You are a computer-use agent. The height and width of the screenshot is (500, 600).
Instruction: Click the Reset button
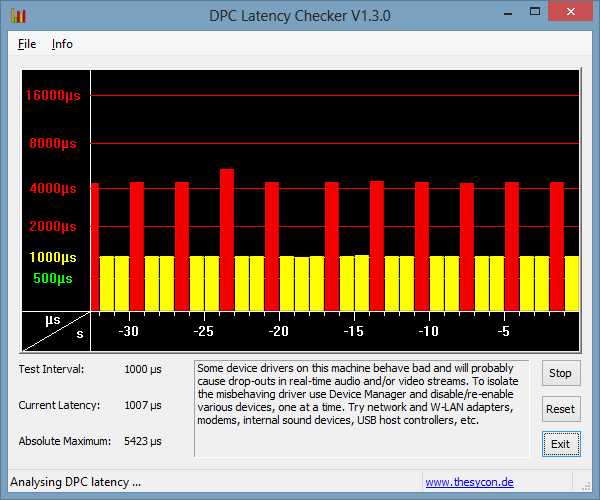(561, 409)
